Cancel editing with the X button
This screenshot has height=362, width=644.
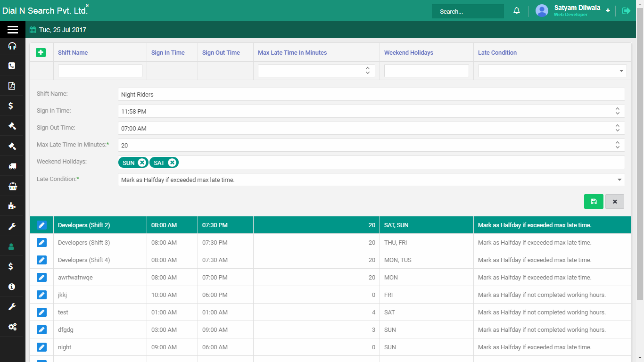click(x=615, y=201)
